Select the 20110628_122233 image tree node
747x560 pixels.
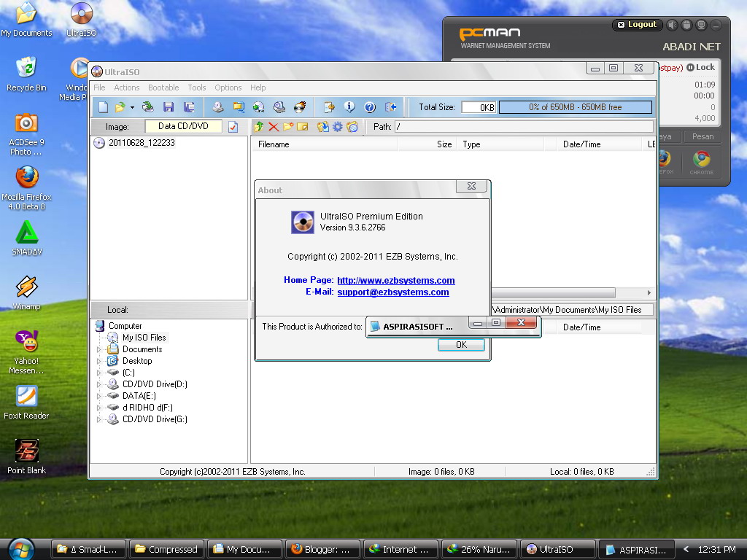pos(142,143)
